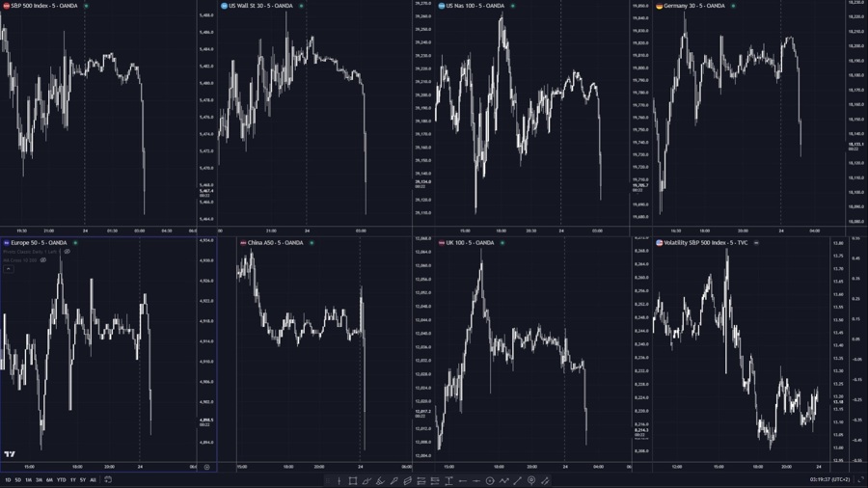Select the pen marker tool
Image resolution: width=868 pixels, height=488 pixels.
(394, 481)
